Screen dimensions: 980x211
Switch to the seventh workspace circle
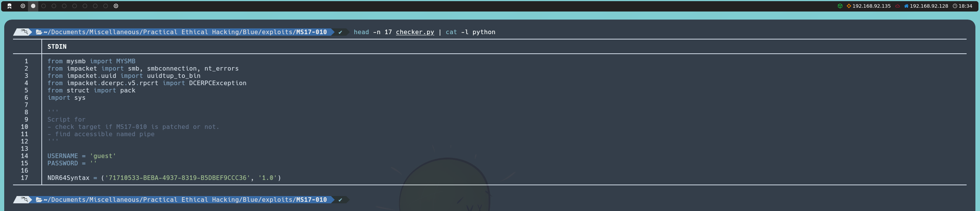[85, 6]
